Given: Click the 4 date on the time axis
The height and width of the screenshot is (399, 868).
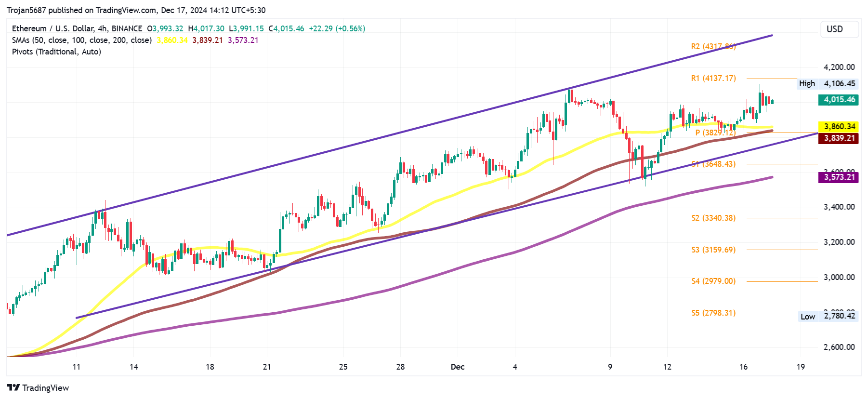Looking at the screenshot, I should pyautogui.click(x=515, y=367).
